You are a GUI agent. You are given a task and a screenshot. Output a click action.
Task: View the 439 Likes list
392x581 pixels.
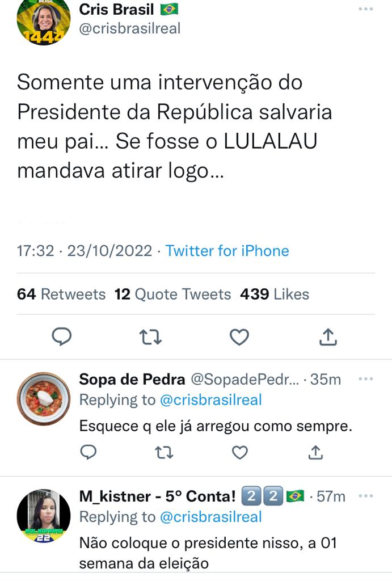pos(275,294)
